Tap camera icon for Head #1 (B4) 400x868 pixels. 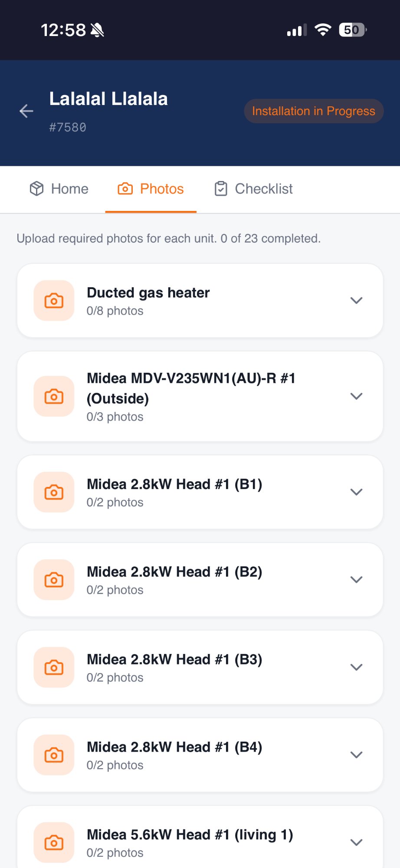coord(54,755)
